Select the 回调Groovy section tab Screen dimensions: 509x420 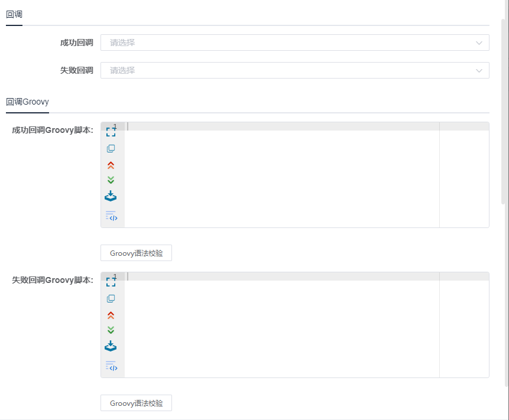27,102
